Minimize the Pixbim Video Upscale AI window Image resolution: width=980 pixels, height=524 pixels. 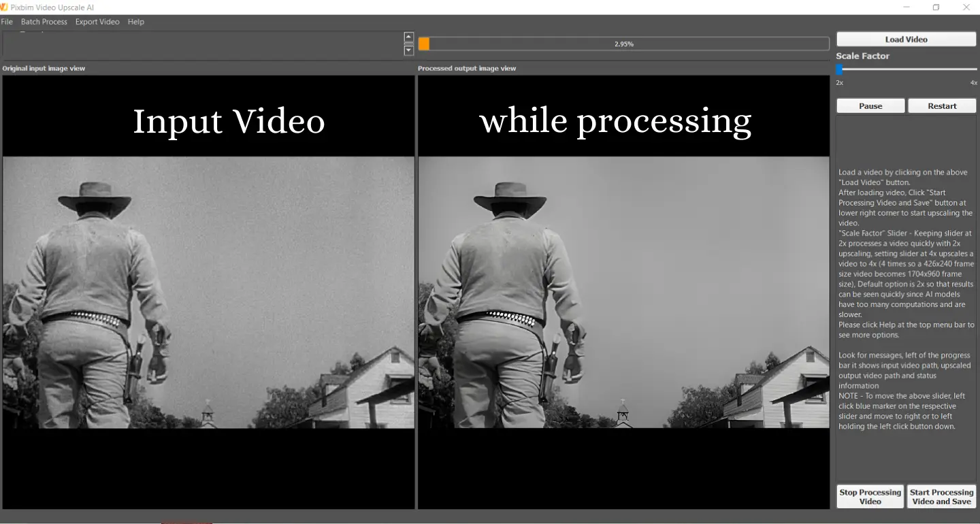[906, 7]
